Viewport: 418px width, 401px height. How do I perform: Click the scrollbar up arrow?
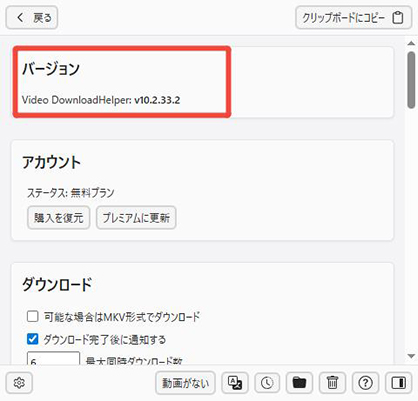(411, 43)
